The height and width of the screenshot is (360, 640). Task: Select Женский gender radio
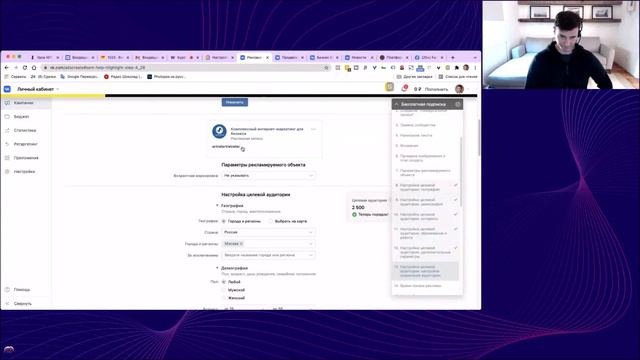pyautogui.click(x=224, y=298)
